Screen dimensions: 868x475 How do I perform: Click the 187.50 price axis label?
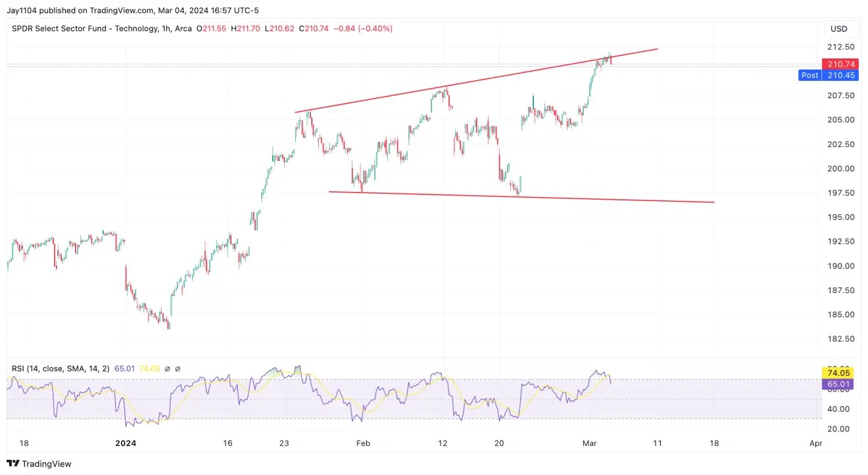point(840,290)
